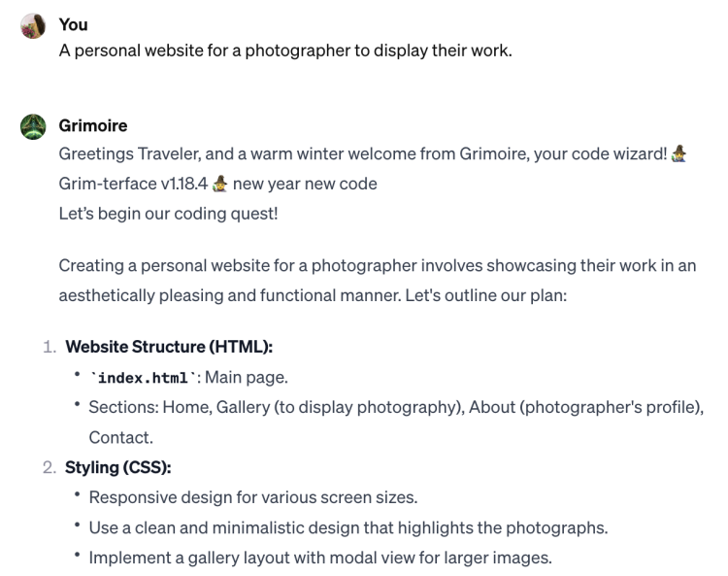Click the wizard emoji after 'code wizard!'
This screenshot has height=576, width=728.
coord(679,154)
